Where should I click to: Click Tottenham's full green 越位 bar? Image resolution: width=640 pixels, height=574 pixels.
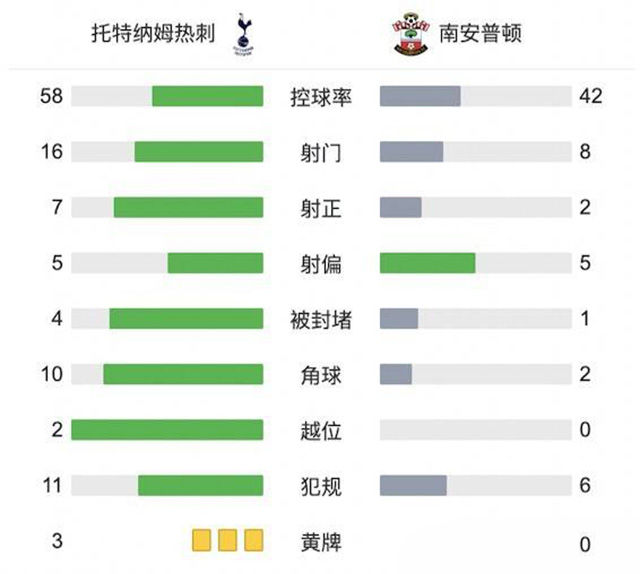[x=167, y=430]
